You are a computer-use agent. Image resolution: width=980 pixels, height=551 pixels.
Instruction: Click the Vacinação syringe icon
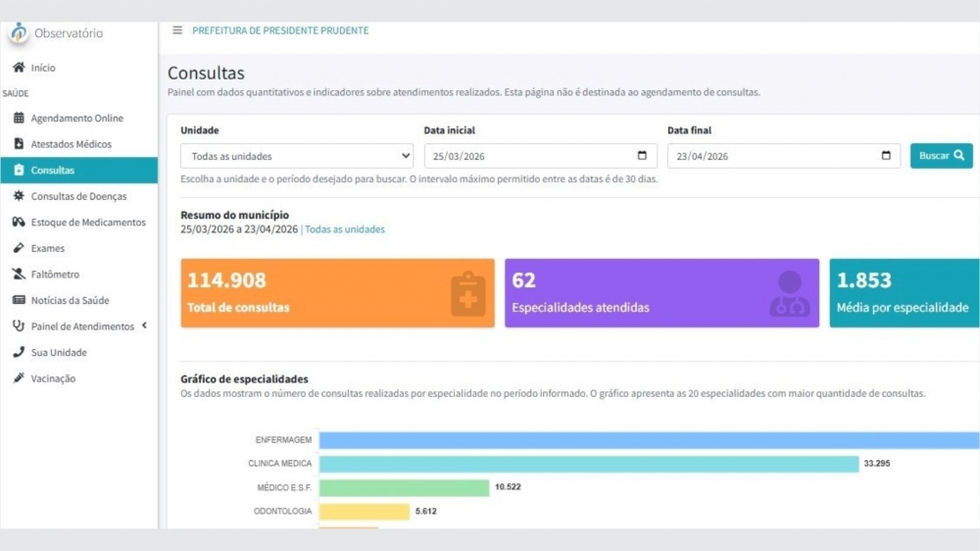19,377
